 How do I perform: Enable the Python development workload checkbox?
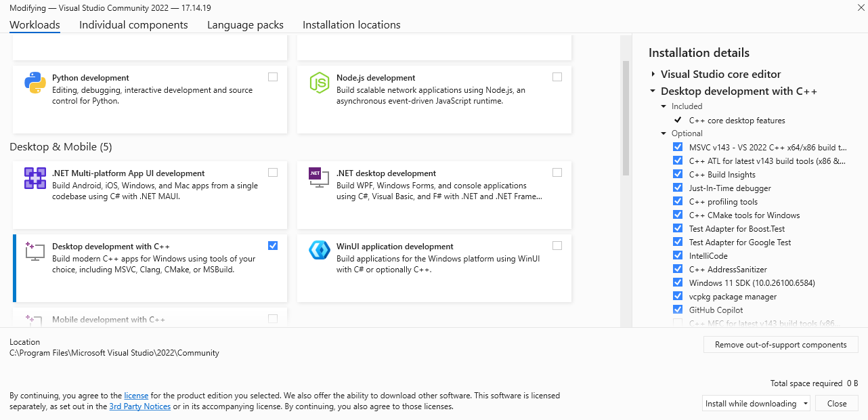(x=273, y=77)
